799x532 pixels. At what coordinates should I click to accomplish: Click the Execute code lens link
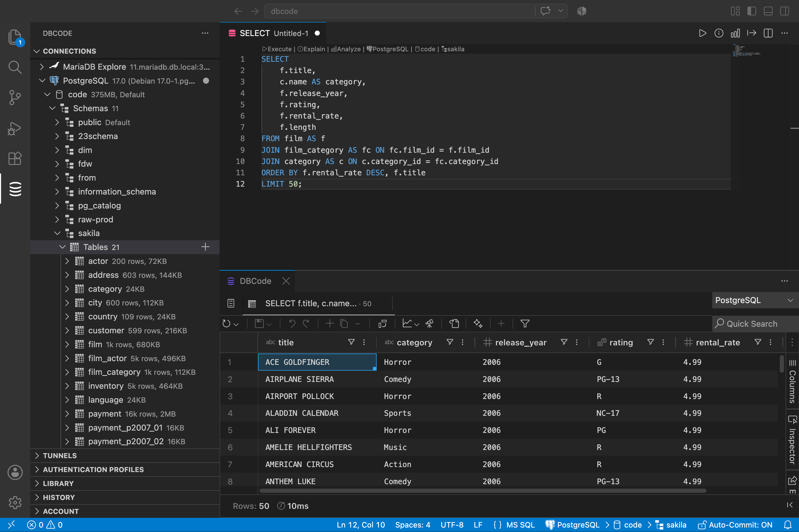[277, 49]
